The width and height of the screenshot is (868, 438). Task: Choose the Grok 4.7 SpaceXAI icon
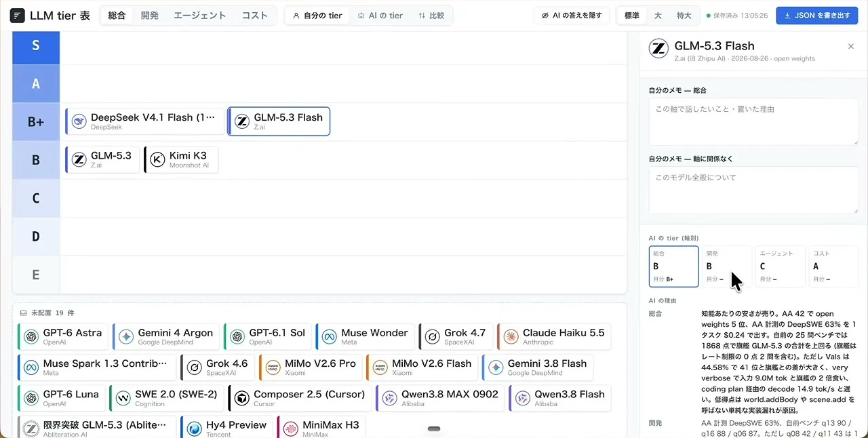pos(432,337)
